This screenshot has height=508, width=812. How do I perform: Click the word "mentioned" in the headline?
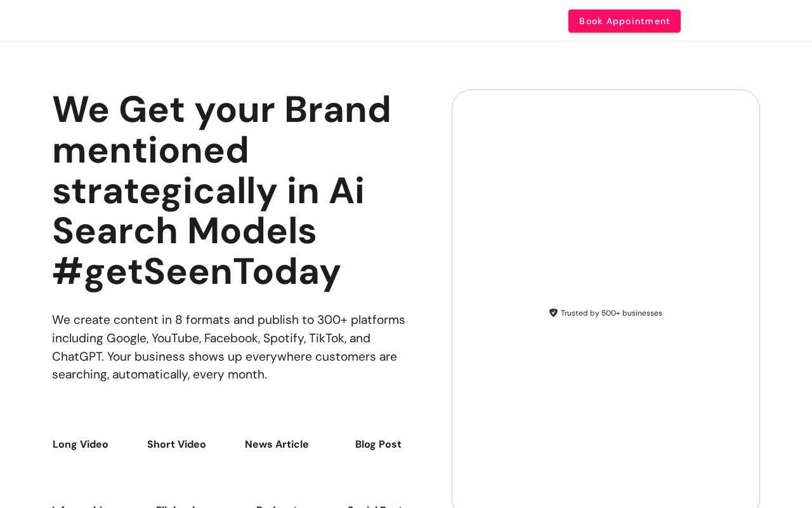150,150
